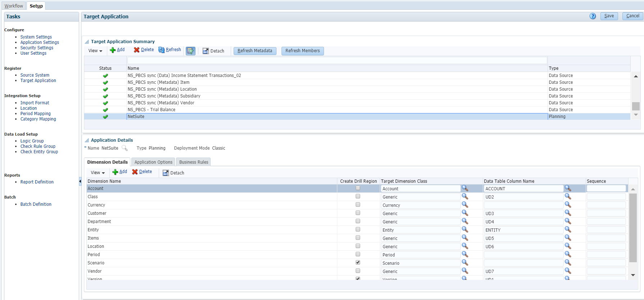Uncheck Create Drill Region for Scenario
This screenshot has width=644, height=300.
point(358,263)
